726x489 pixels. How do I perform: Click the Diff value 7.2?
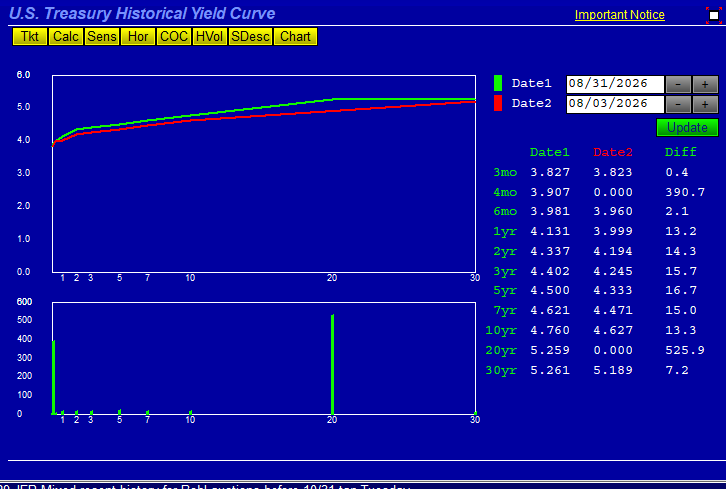(x=677, y=370)
